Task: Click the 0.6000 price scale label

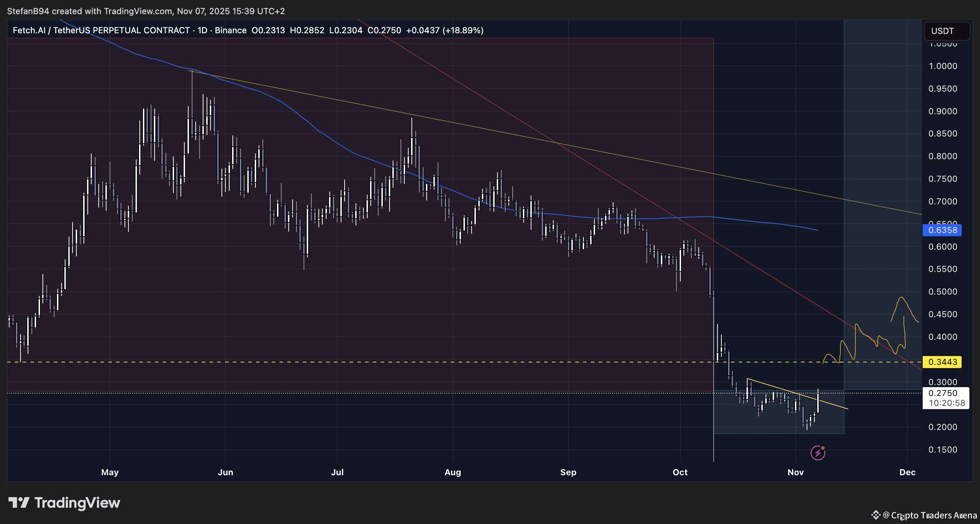Action: pos(943,246)
